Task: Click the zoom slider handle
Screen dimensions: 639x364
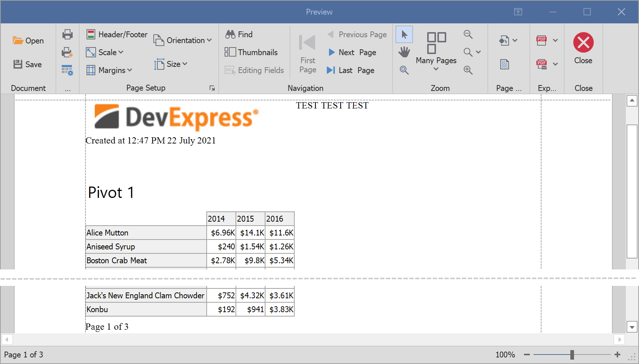Action: 572,355
